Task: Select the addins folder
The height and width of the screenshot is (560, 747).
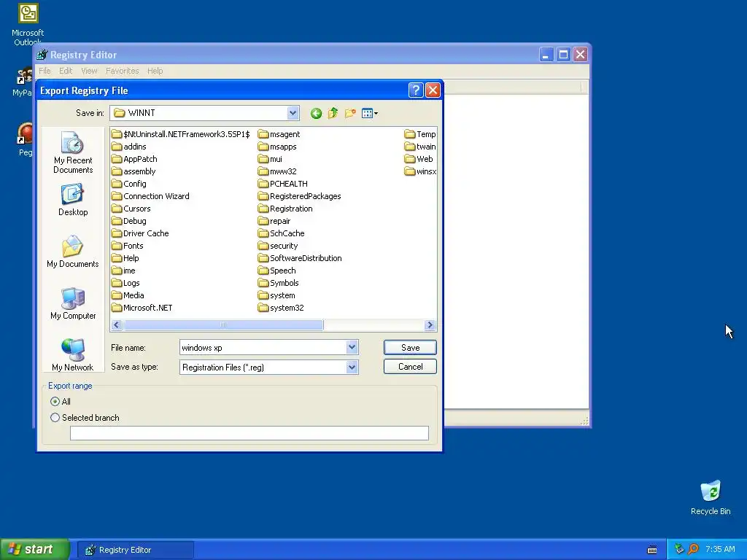Action: pos(128,147)
